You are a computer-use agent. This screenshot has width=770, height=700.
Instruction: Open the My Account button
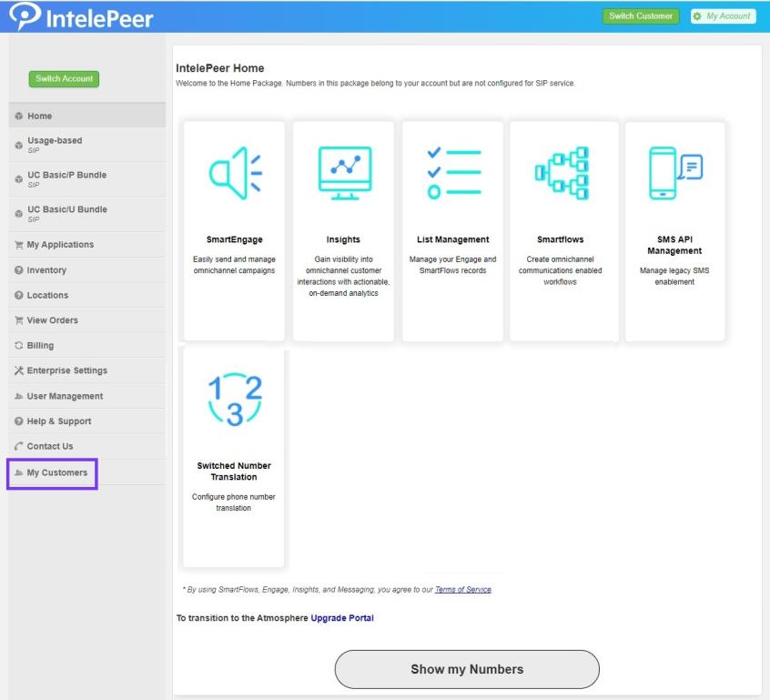pyautogui.click(x=723, y=16)
